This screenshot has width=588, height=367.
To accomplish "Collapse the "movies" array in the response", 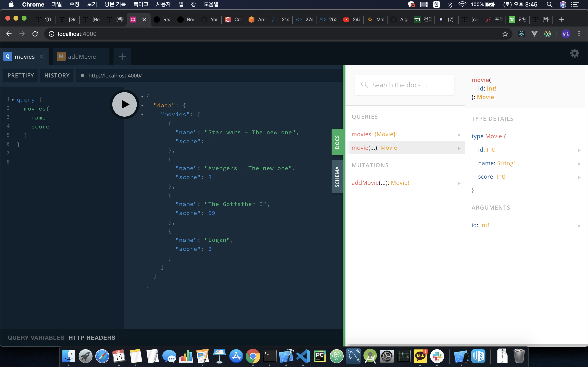I will point(142,115).
